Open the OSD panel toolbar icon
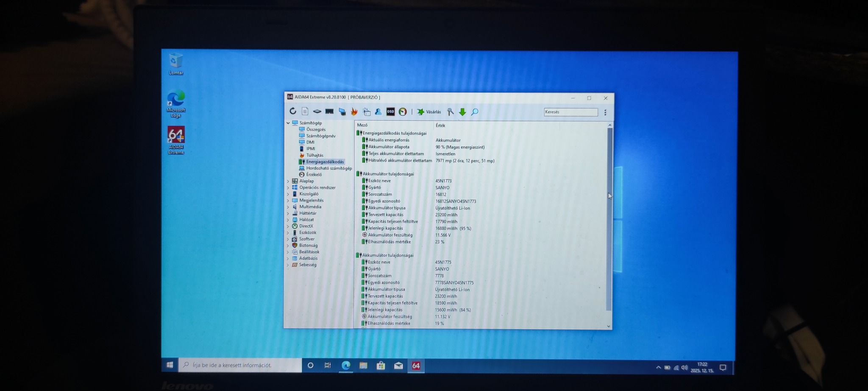The width and height of the screenshot is (868, 391). [x=390, y=112]
